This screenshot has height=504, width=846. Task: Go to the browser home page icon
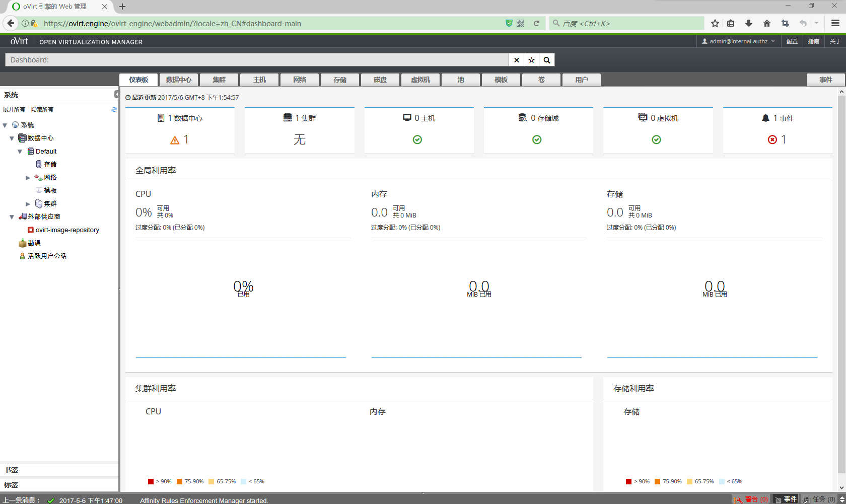[767, 23]
